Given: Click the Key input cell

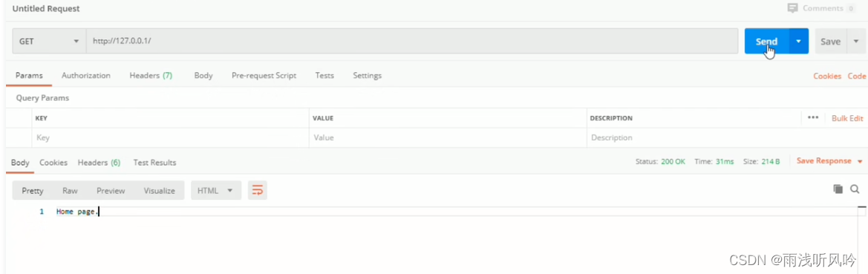Looking at the screenshot, I should [x=171, y=138].
